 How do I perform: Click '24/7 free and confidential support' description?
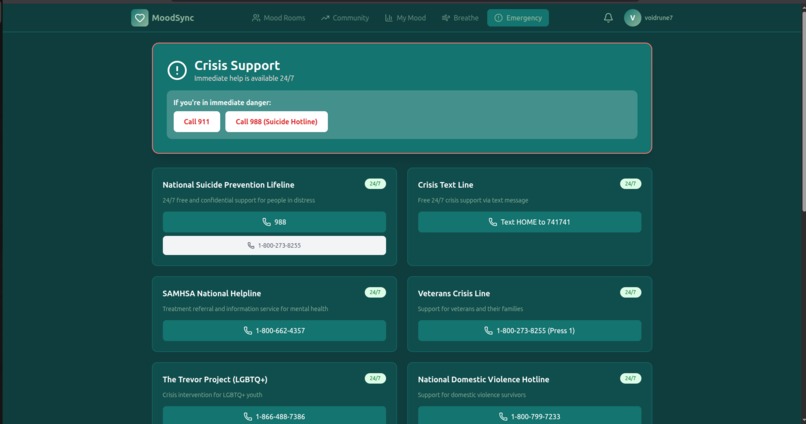(x=239, y=200)
